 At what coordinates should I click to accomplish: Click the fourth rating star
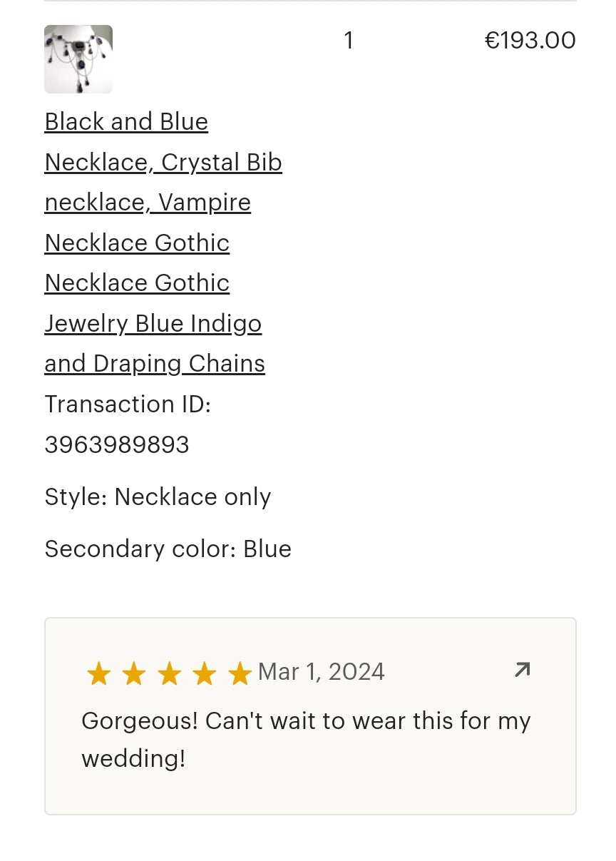(x=204, y=673)
